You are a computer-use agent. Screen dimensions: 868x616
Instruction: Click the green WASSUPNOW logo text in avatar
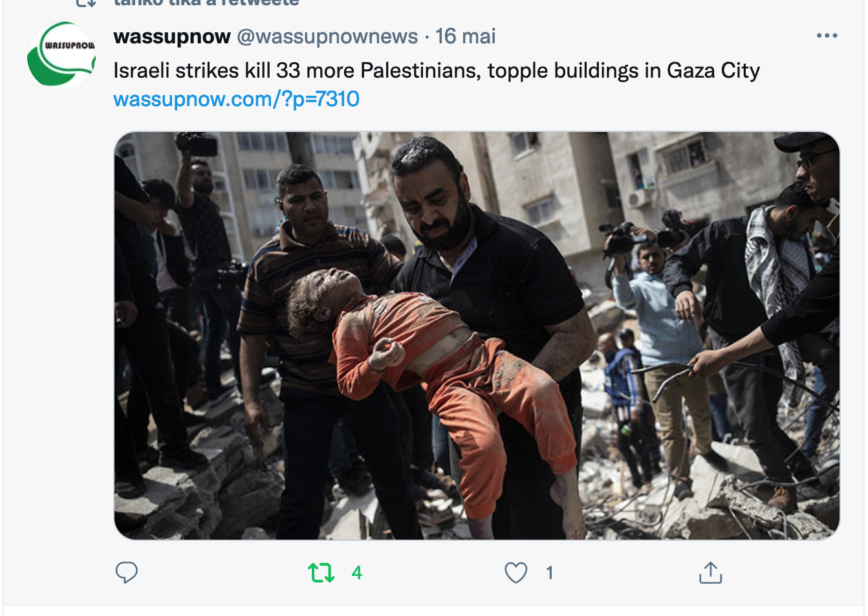69,45
